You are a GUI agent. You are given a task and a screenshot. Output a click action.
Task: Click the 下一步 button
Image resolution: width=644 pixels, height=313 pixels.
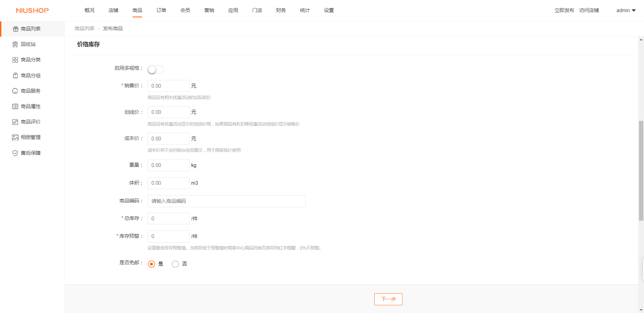click(388, 299)
